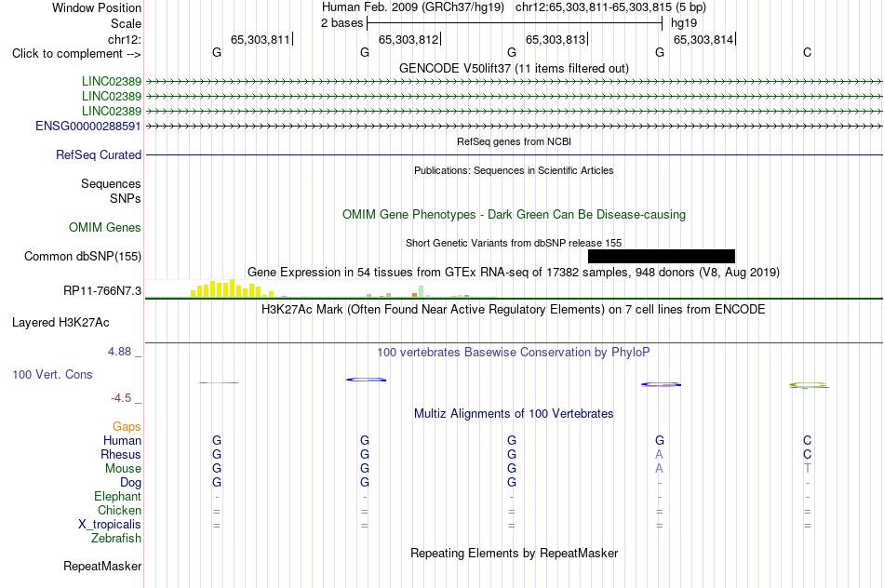Click the -4.5 PhyloP lower limit value
884x588 pixels.
click(121, 398)
